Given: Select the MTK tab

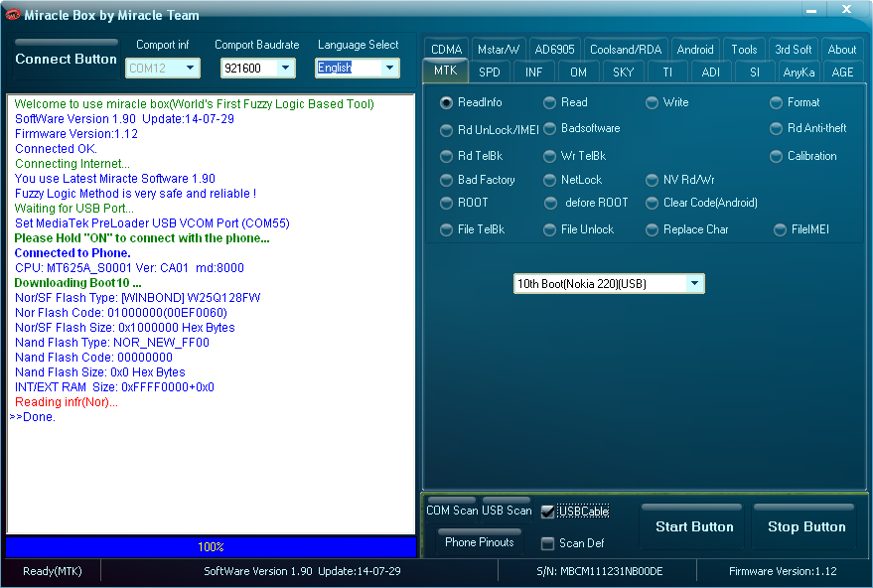Looking at the screenshot, I should (445, 71).
